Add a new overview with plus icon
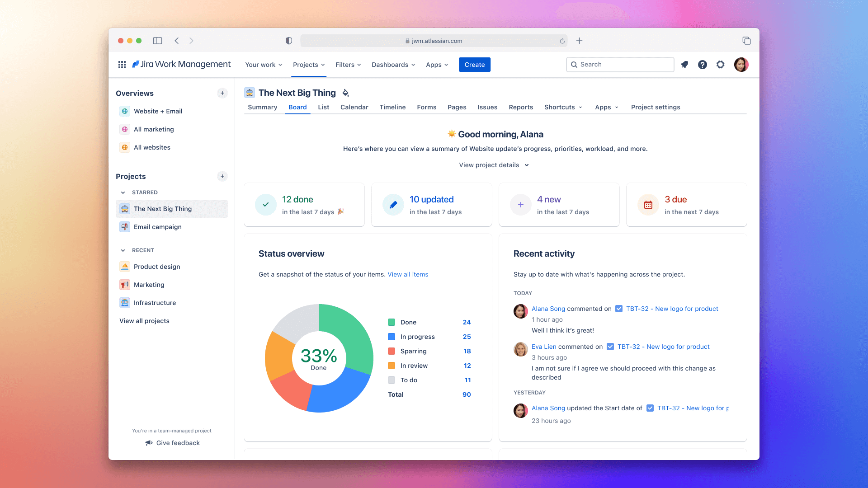 (222, 93)
